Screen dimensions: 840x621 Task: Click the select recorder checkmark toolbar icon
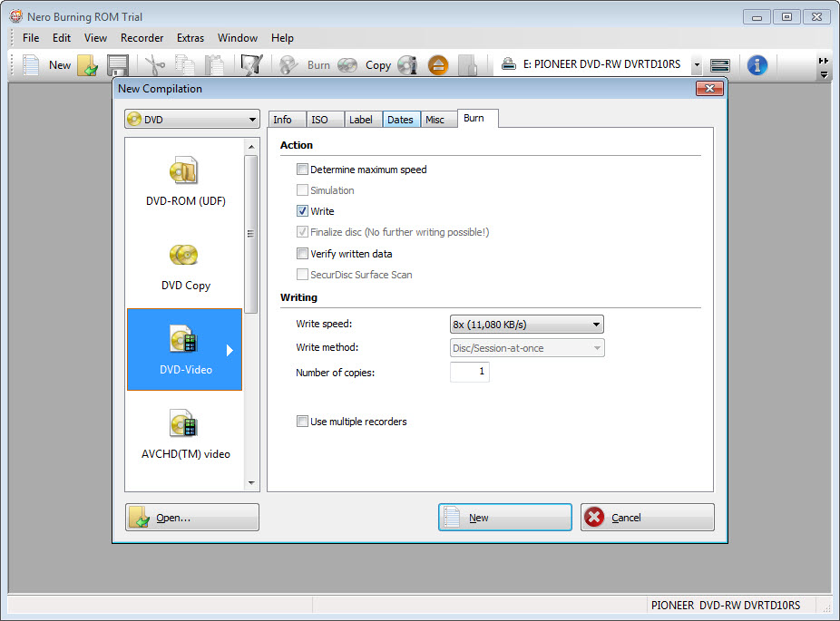251,65
